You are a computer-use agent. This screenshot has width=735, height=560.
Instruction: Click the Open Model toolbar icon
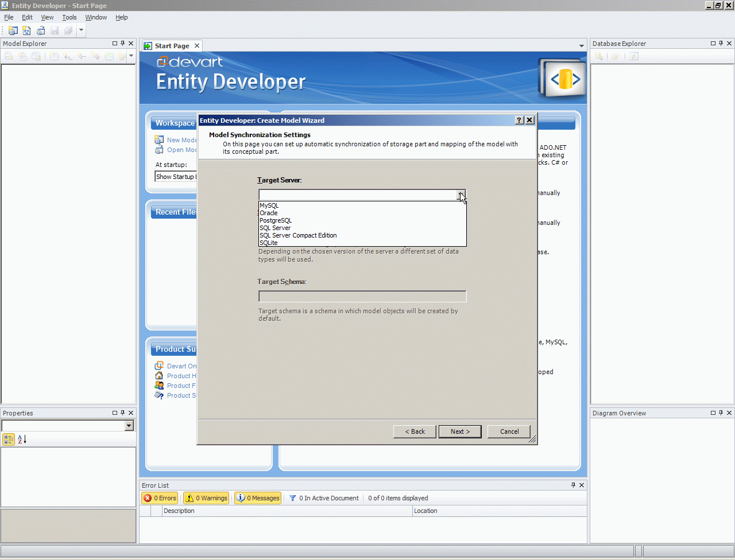coord(41,30)
